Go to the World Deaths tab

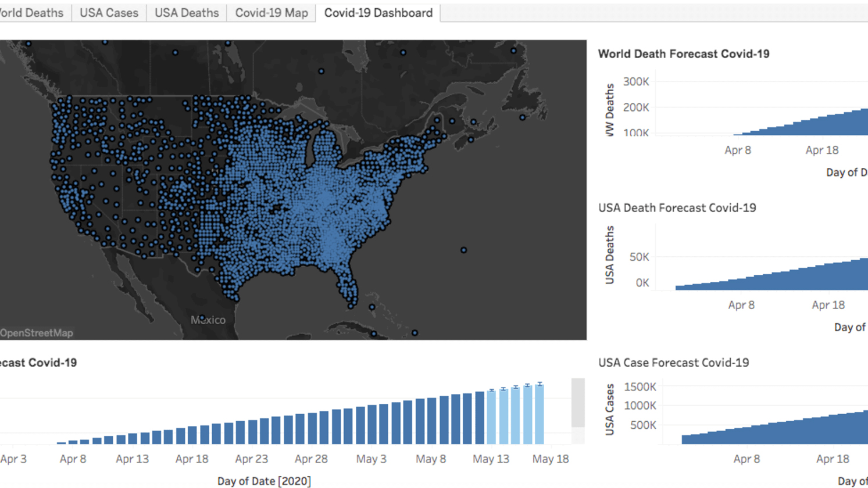point(32,13)
